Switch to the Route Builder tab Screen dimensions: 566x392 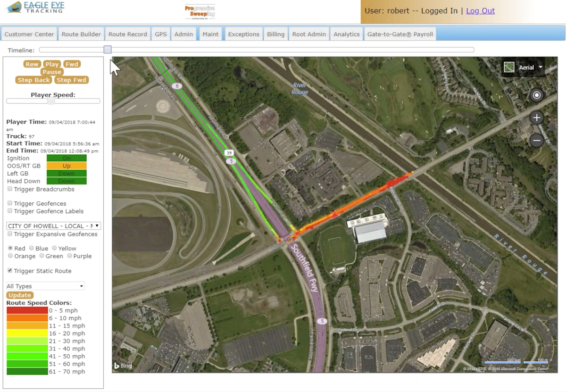coord(81,33)
